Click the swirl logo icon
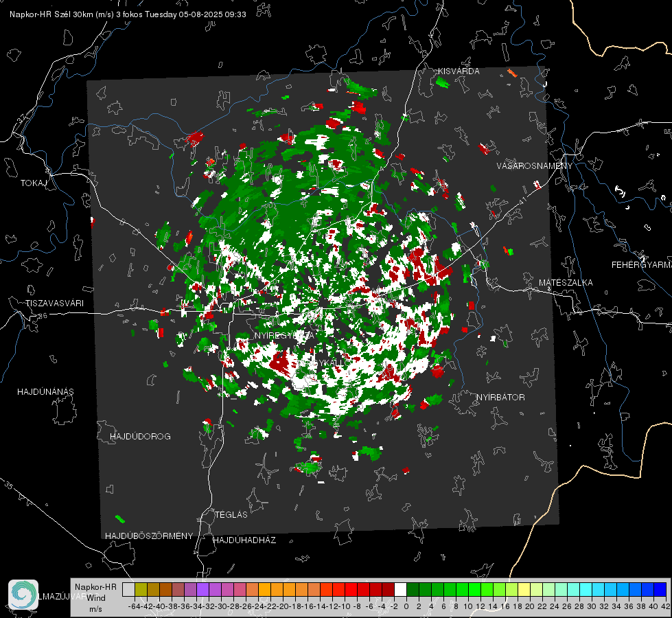 (x=23, y=595)
